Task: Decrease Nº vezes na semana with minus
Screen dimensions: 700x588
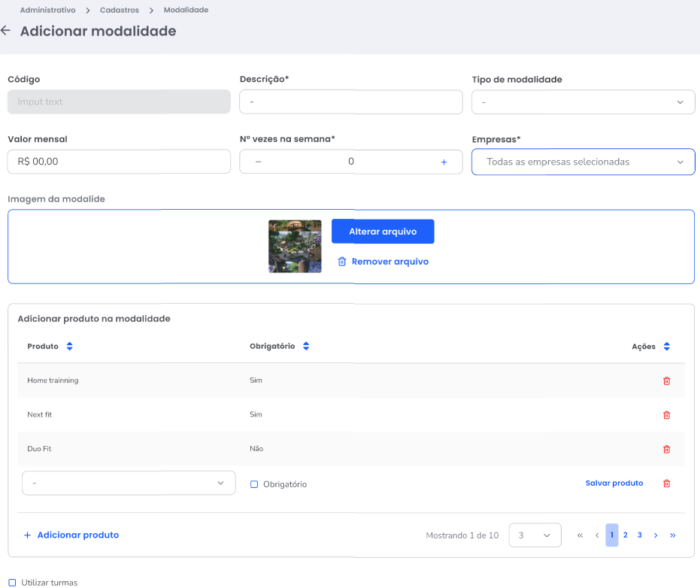Action: click(x=258, y=162)
